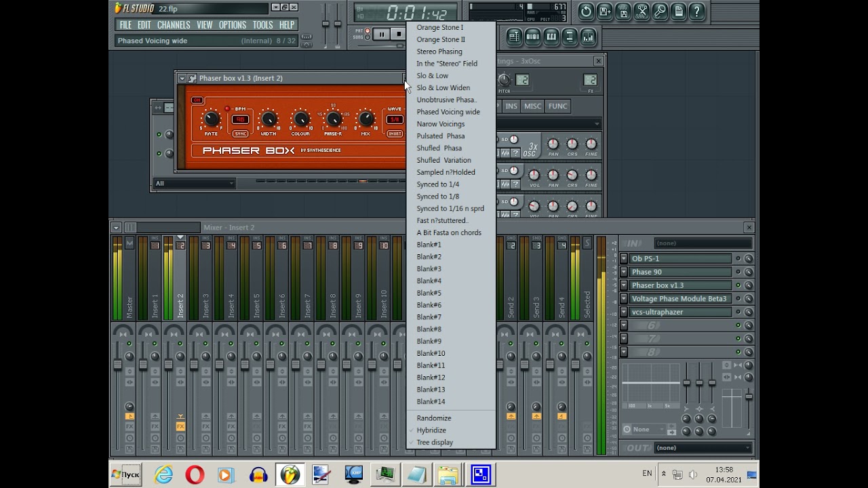The image size is (868, 488).
Task: Open the piano roll view icon
Action: pos(551,37)
